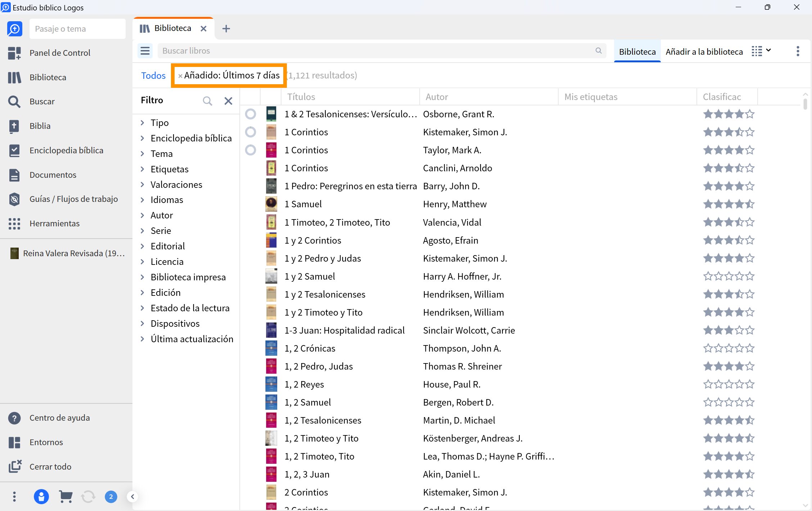Open the bottom-left three-dot menu

pos(14,497)
